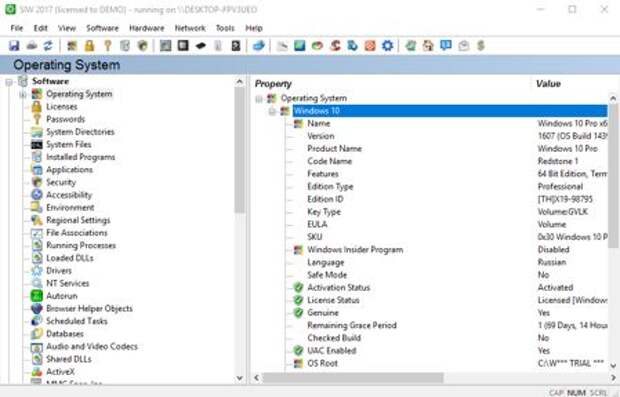Select Shared DLLs in the tree
Viewport: 620px width, 397px height.
[69, 359]
